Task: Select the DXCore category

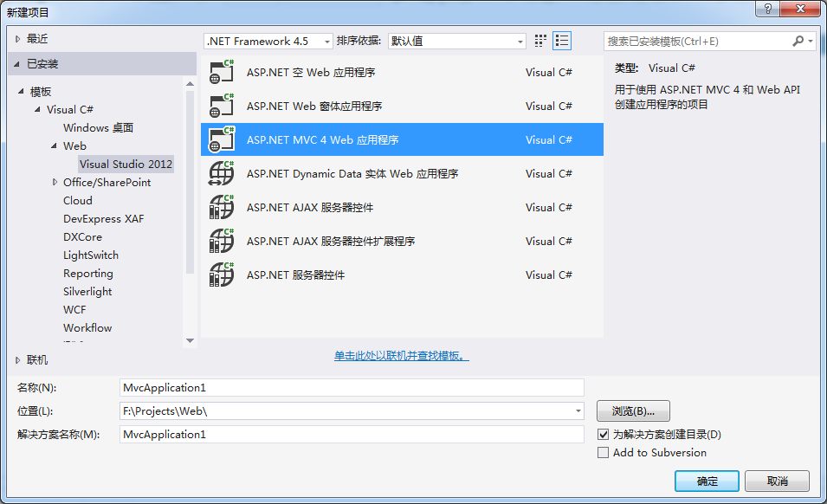Action: (83, 236)
